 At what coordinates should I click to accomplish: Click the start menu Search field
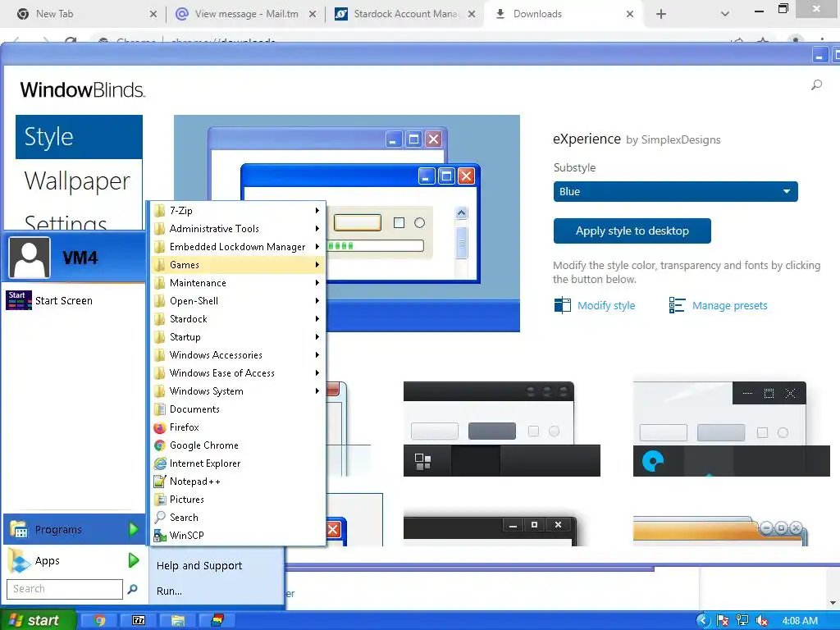pos(65,589)
